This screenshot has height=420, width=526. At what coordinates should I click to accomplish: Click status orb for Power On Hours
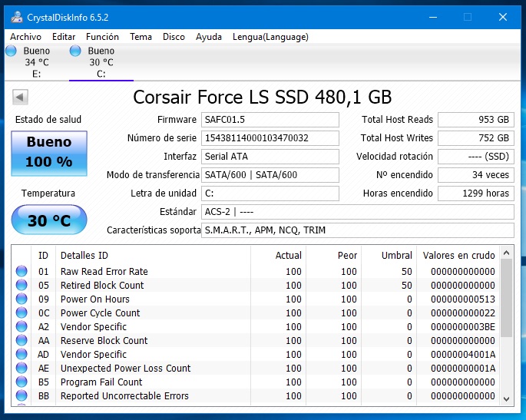pos(22,299)
